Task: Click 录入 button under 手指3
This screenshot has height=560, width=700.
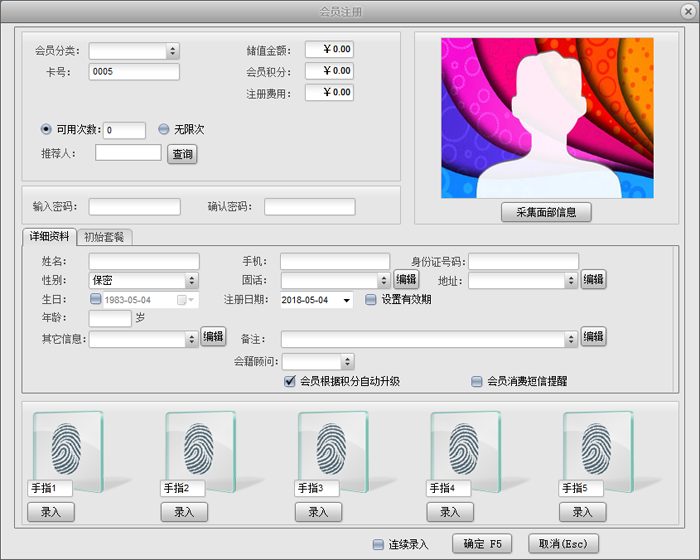Action: pos(318,512)
